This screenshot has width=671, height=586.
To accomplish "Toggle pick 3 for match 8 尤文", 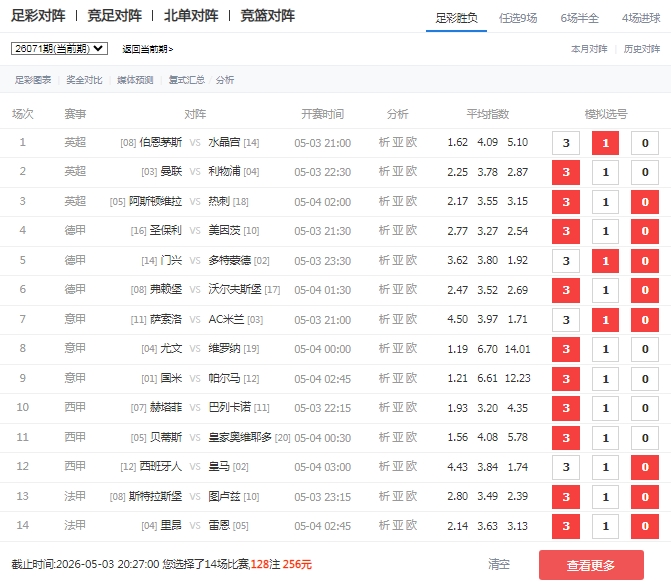I will pyautogui.click(x=566, y=349).
